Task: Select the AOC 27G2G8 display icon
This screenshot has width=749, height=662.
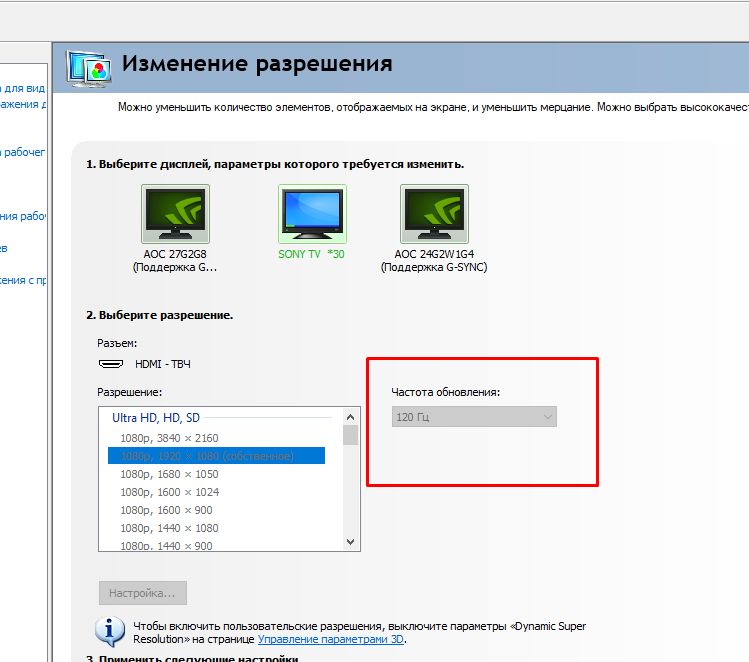Action: 175,213
